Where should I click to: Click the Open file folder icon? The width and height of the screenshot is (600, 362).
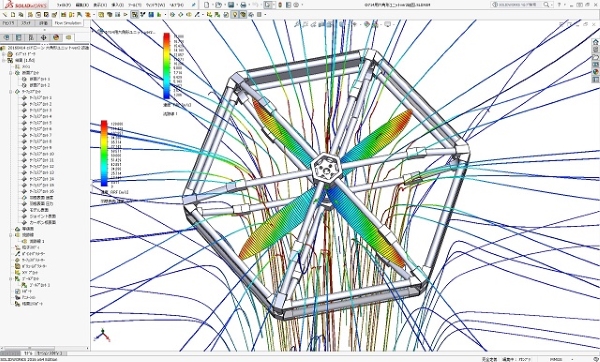218,5
